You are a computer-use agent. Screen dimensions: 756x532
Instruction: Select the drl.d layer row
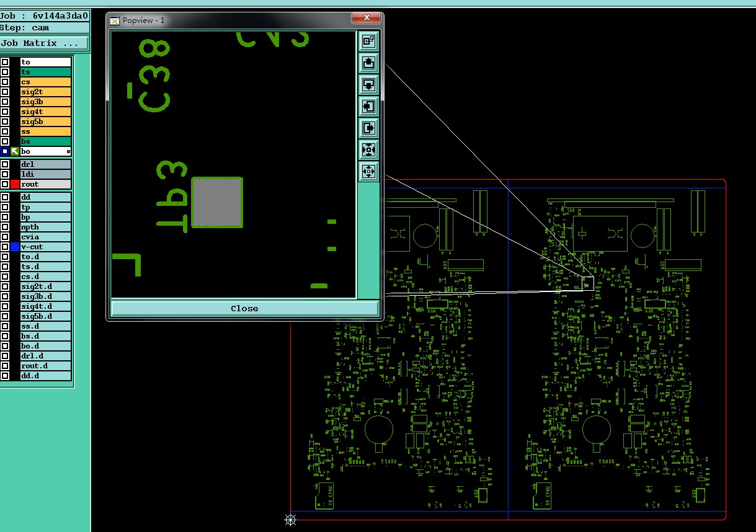[x=45, y=356]
